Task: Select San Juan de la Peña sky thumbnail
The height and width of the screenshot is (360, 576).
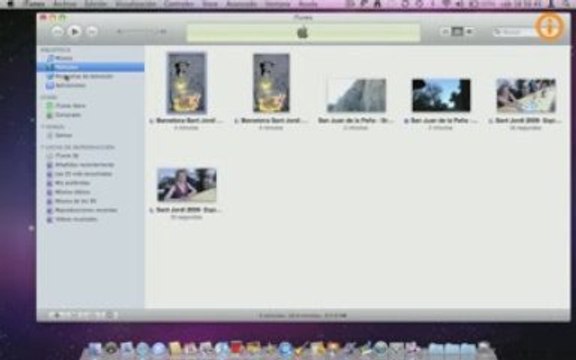Action: coord(441,95)
